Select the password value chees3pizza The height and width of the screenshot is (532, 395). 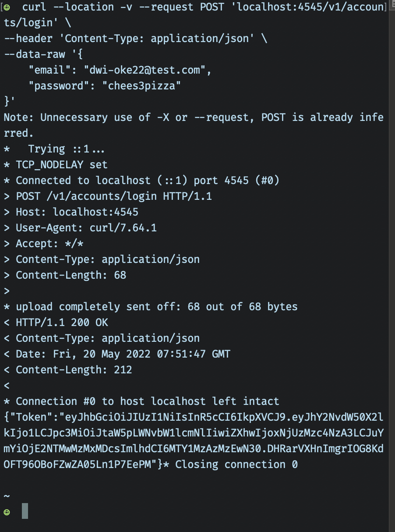coord(141,86)
